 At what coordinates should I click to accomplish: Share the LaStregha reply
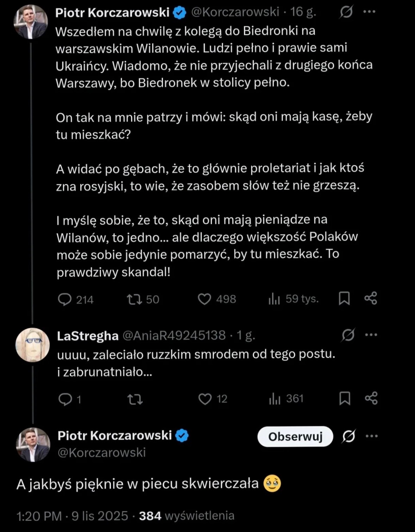[371, 398]
